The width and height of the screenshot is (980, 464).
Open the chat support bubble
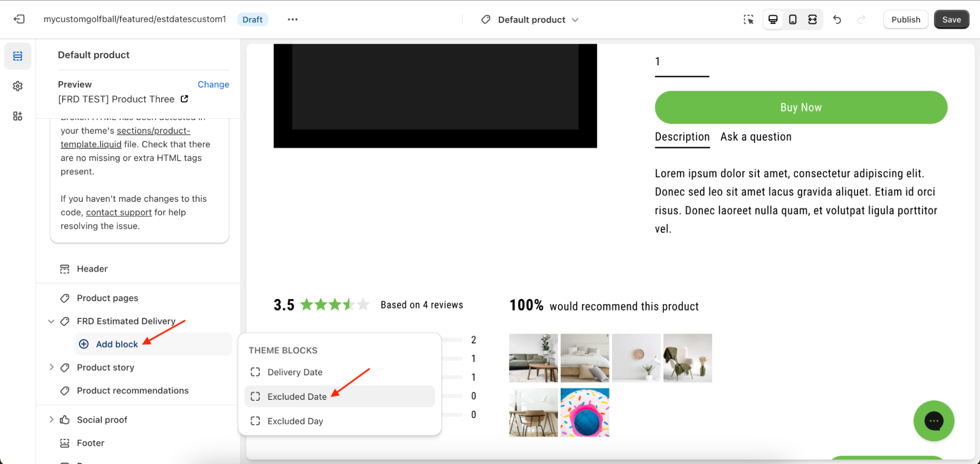pos(933,420)
